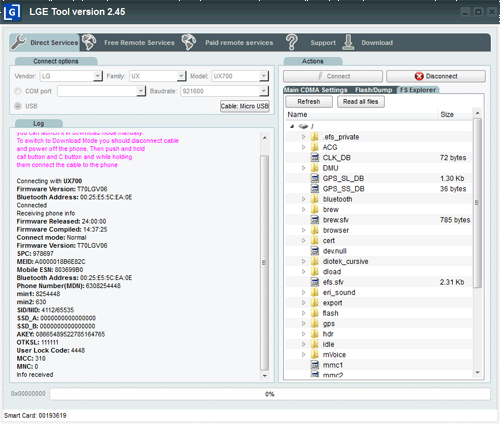
Task: Open the Vendor dropdown
Action: 97,76
